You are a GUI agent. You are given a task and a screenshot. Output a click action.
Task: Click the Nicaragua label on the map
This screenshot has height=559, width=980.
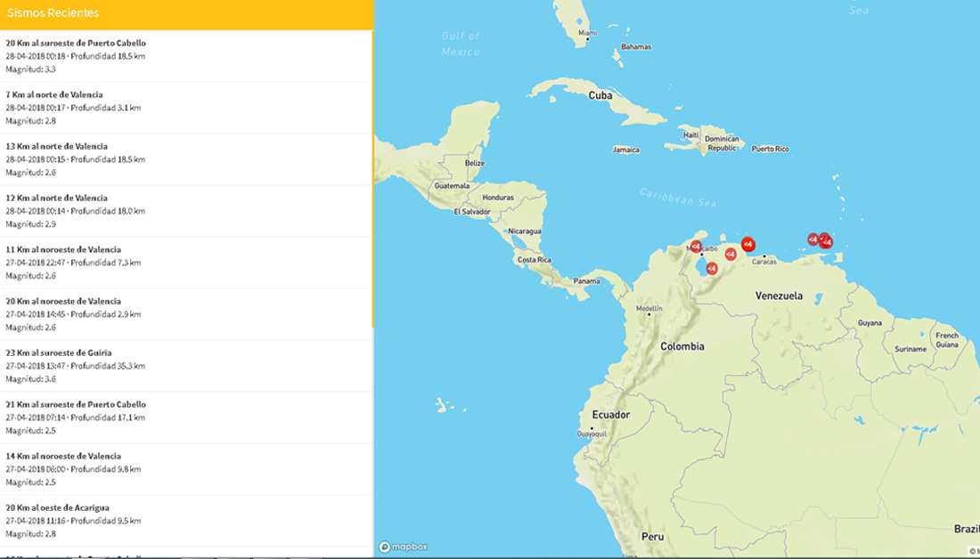coord(525,231)
